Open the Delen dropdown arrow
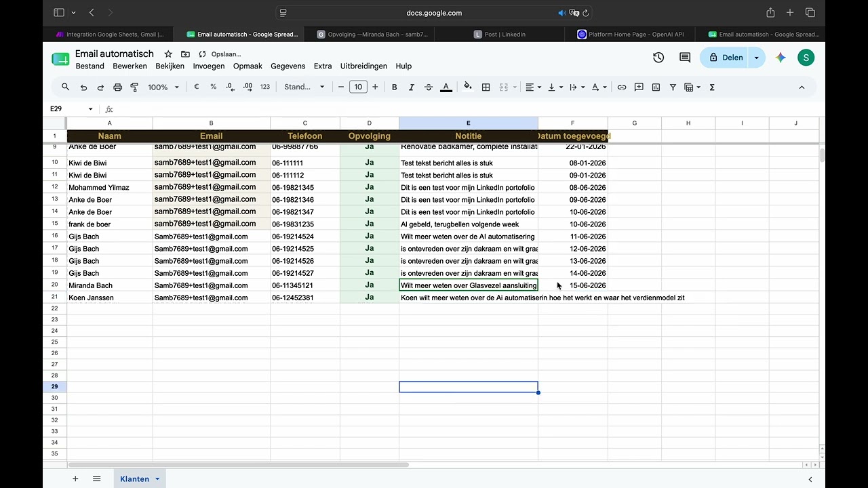This screenshot has height=488, width=868. click(x=757, y=58)
